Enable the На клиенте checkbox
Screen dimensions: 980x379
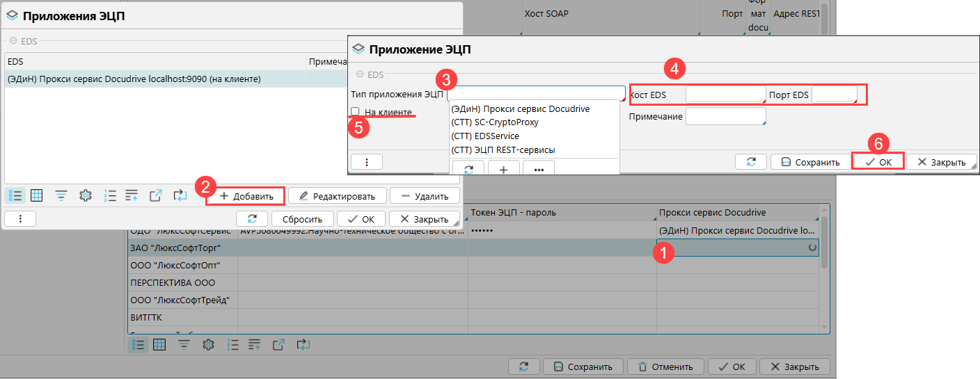click(x=356, y=112)
